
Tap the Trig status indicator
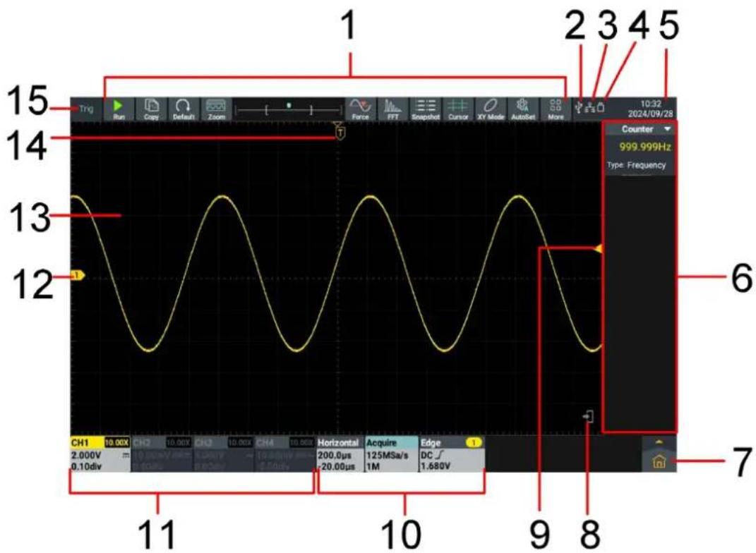(86, 109)
